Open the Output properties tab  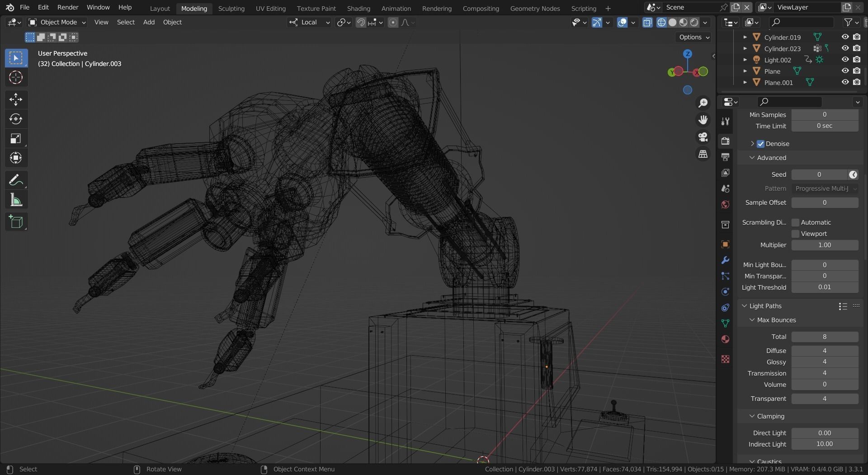(x=726, y=157)
